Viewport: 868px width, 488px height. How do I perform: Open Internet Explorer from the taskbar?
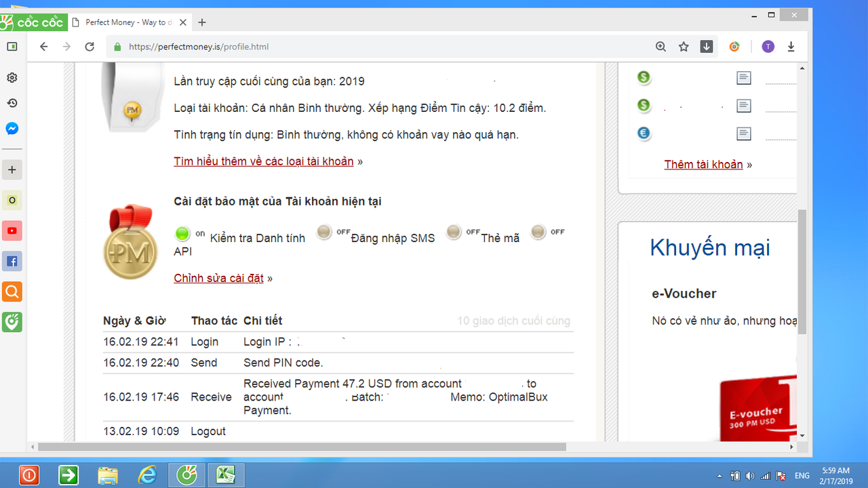coord(147,475)
